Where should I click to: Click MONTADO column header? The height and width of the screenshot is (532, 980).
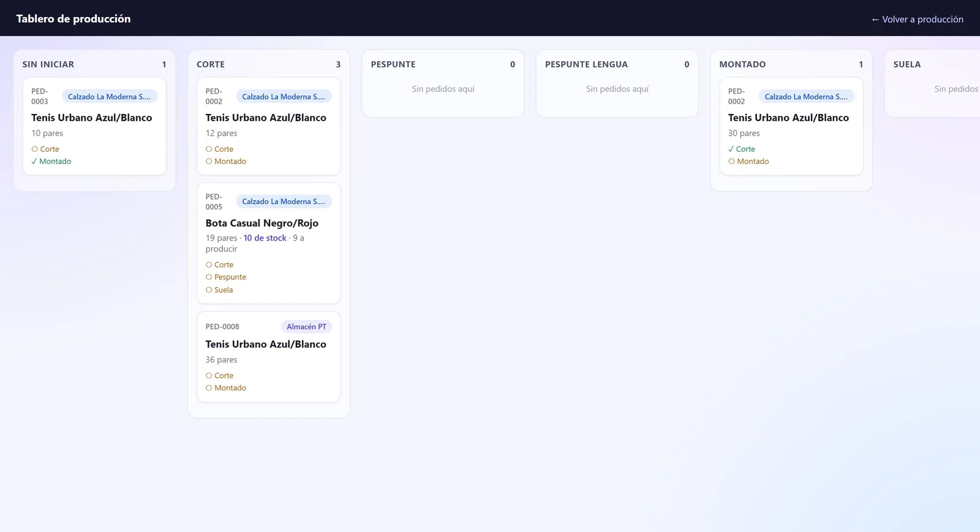(x=742, y=64)
